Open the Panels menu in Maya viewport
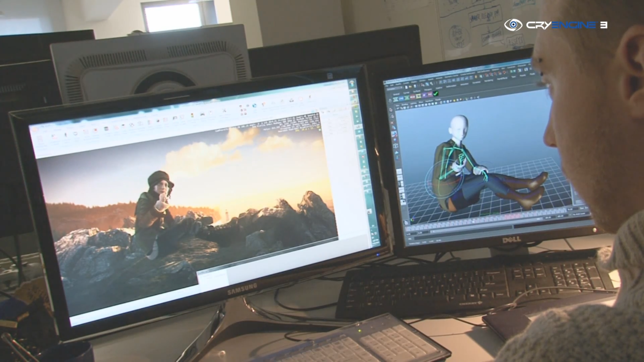Screen dimensions: 644x362 pos(438,100)
